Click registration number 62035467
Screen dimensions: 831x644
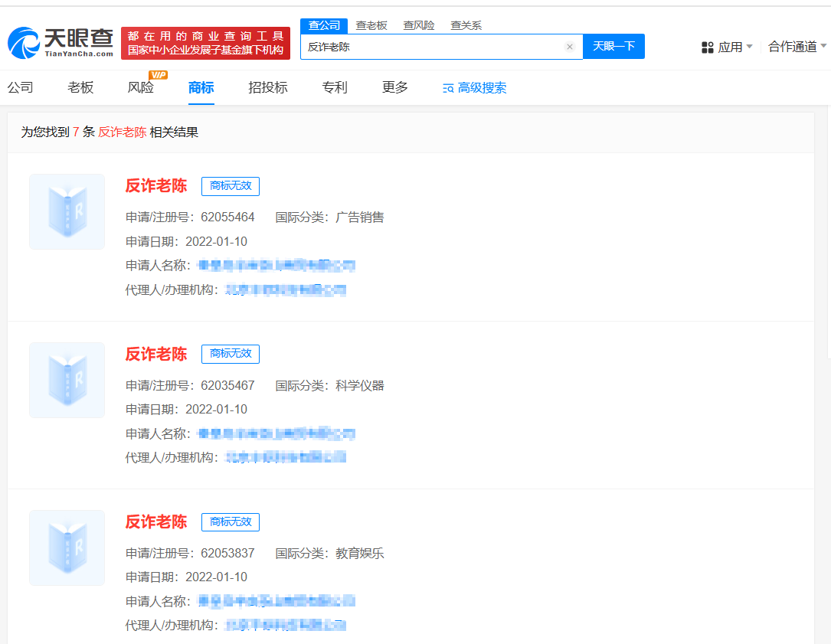(227, 385)
